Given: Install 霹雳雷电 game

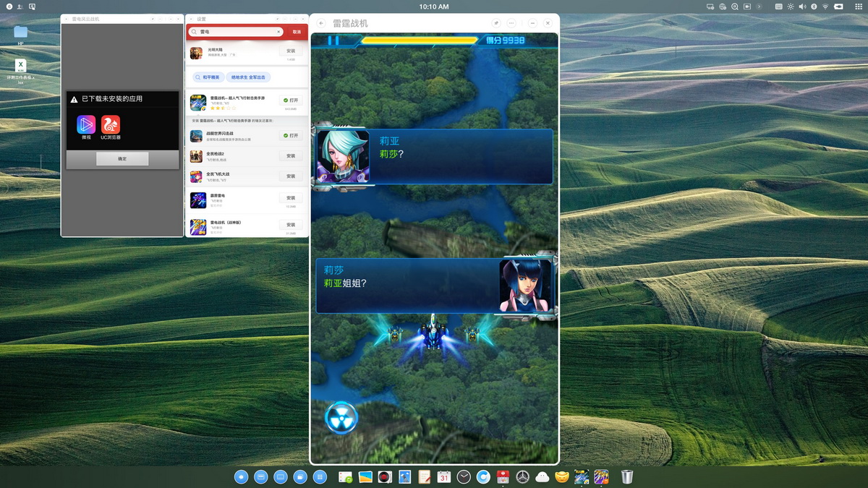Looking at the screenshot, I should click(x=290, y=197).
